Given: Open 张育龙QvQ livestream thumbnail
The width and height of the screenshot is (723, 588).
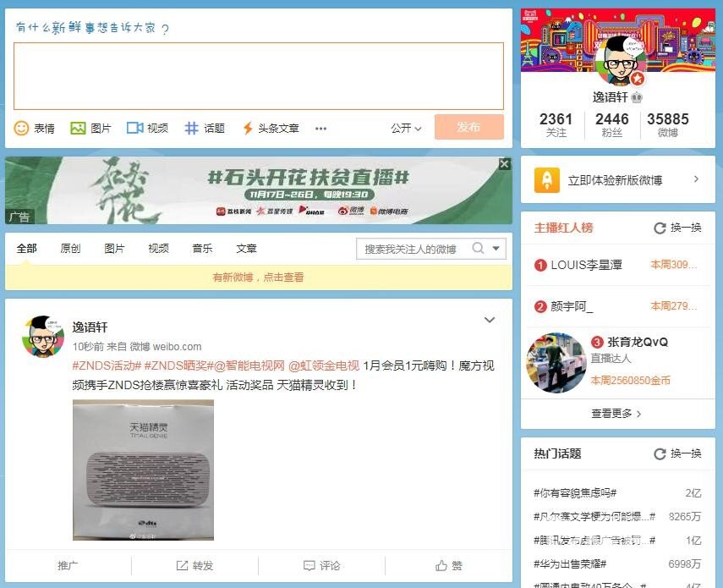Looking at the screenshot, I should click(x=556, y=362).
